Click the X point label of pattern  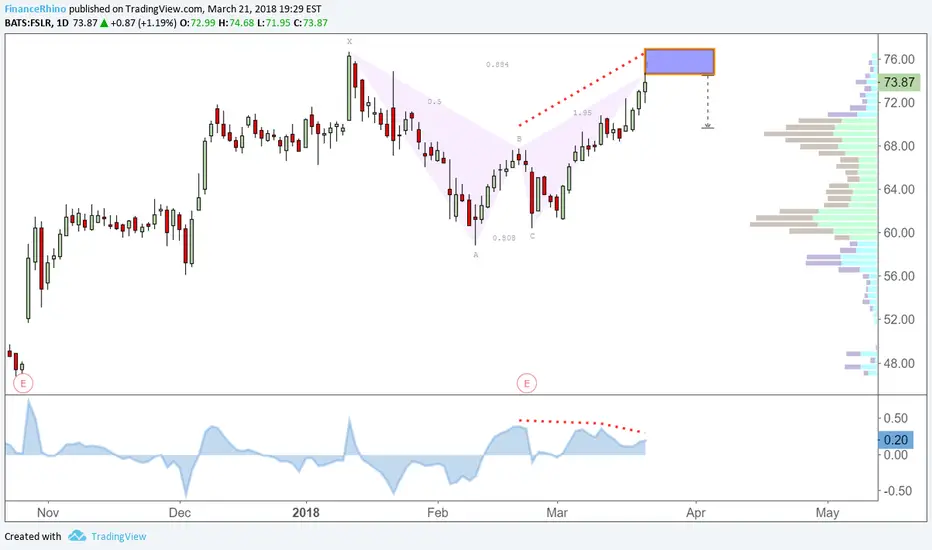(350, 42)
